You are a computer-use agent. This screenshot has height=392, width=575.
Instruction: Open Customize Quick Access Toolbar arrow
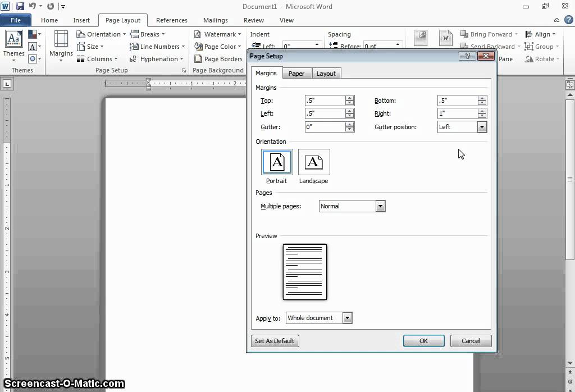[63, 7]
